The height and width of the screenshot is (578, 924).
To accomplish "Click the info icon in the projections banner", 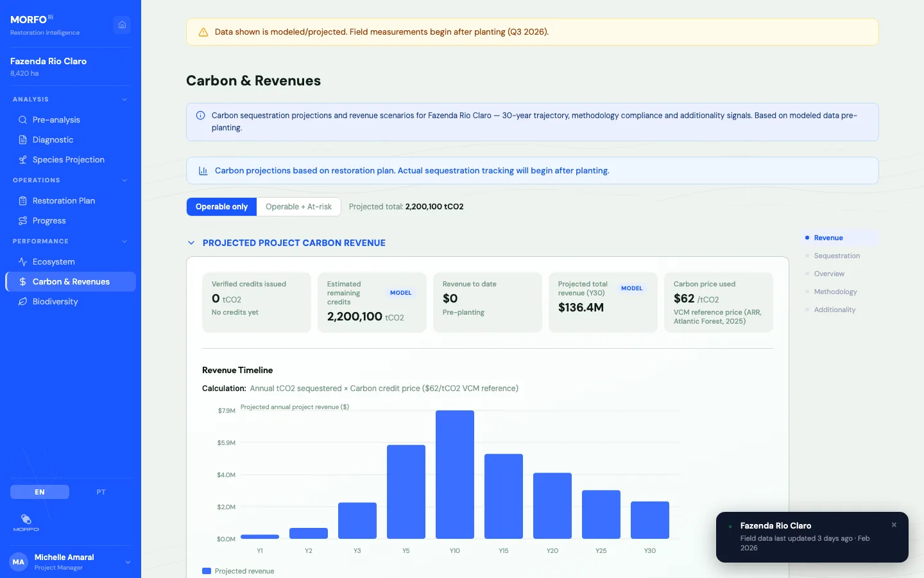I will pos(200,116).
